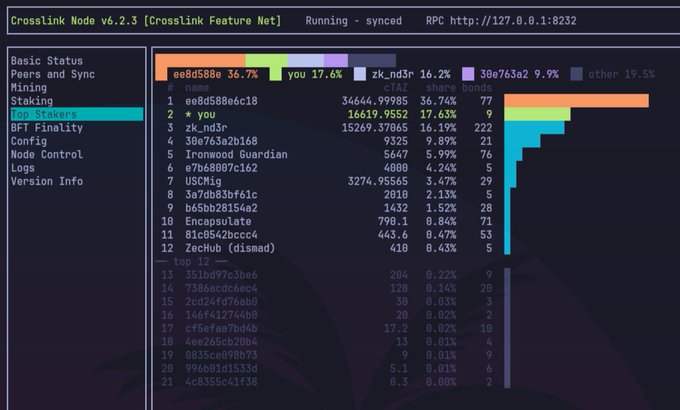
Task: Click the 'name' column header
Action: [x=197, y=88]
